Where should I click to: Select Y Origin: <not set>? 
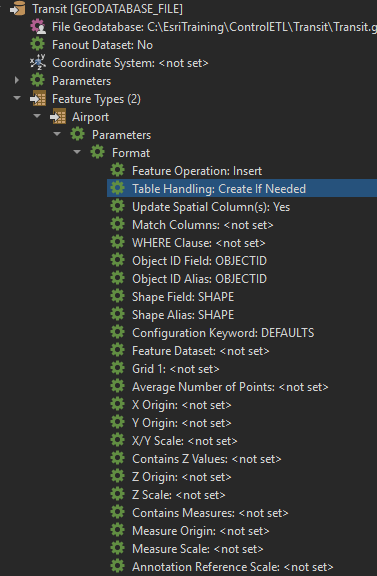(182, 423)
